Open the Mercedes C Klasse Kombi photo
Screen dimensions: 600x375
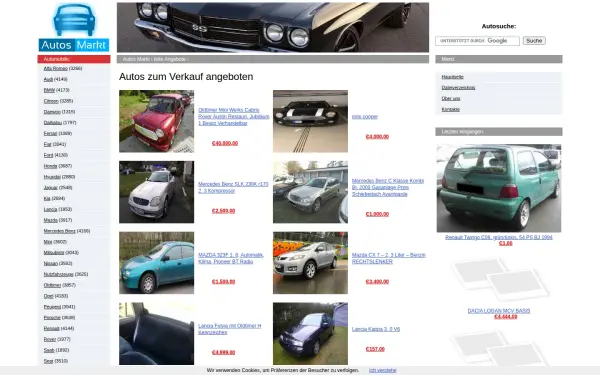point(310,192)
